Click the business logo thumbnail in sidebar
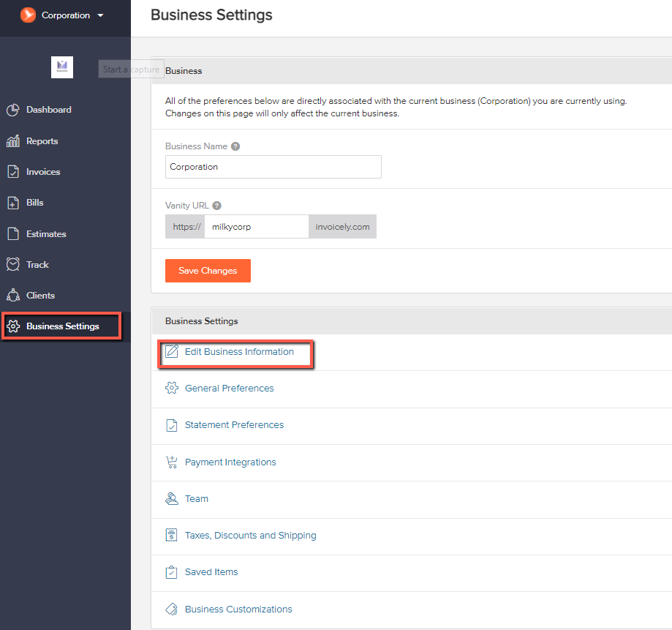Screen dimensions: 672x630 (62, 67)
